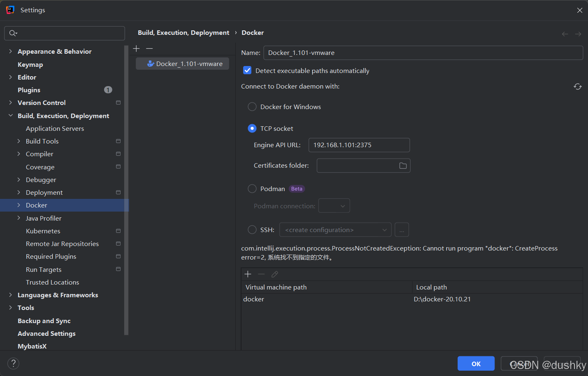The width and height of the screenshot is (588, 376).
Task: Remove the selected path mapping
Action: [x=261, y=274]
